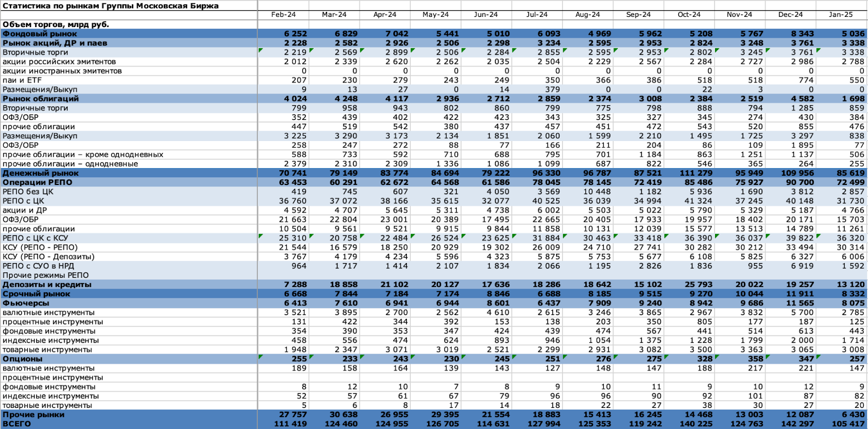Image resolution: width=868 pixels, height=429 pixels.
Task: Select the 'Операции РЕПО' row label
Action: pos(37,182)
